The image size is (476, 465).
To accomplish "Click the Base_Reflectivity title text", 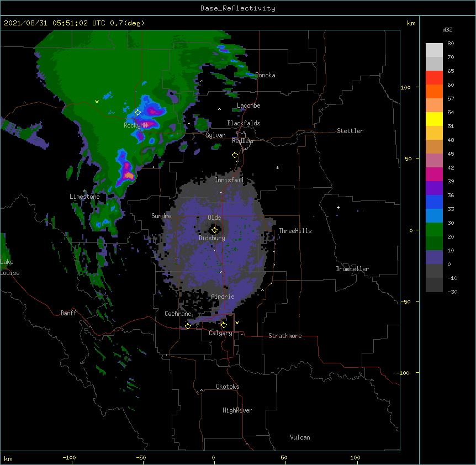I will pyautogui.click(x=237, y=8).
